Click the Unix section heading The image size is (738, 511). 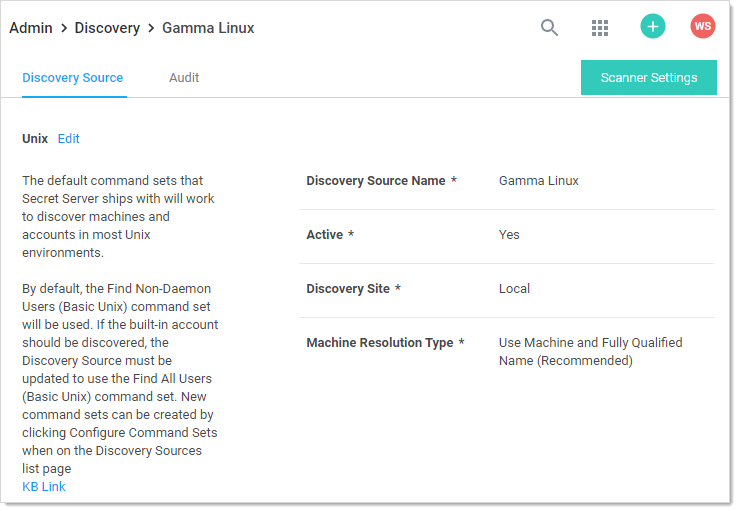pos(35,139)
